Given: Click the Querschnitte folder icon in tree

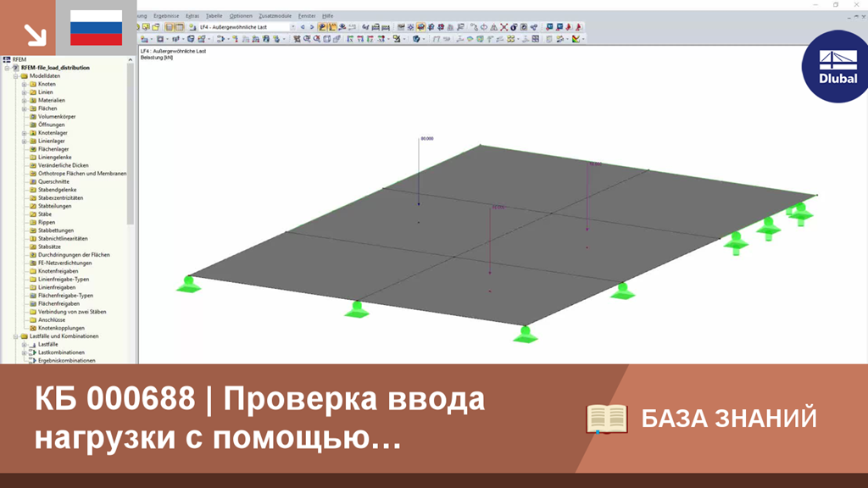Looking at the screenshot, I should 33,181.
